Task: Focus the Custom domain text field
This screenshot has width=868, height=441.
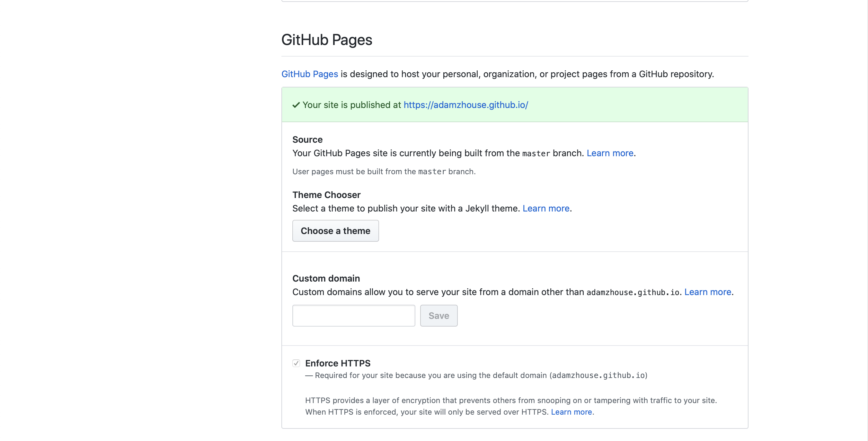Action: (x=353, y=316)
